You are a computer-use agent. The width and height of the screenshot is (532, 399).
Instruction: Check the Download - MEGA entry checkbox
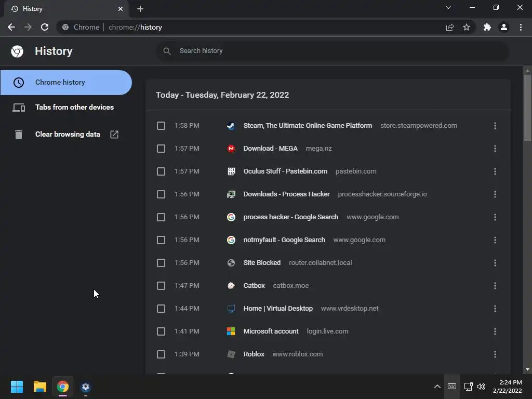pyautogui.click(x=161, y=149)
